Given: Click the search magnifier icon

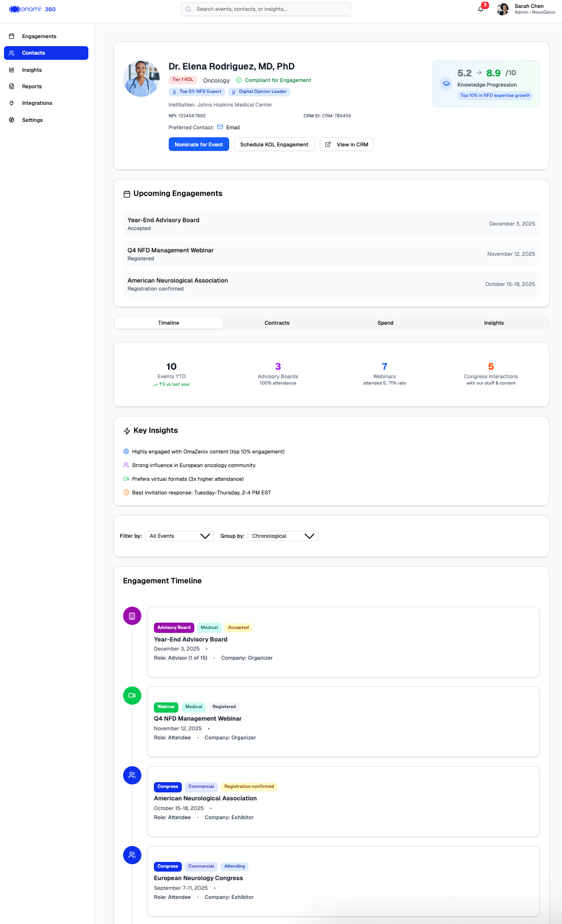Looking at the screenshot, I should [x=188, y=9].
